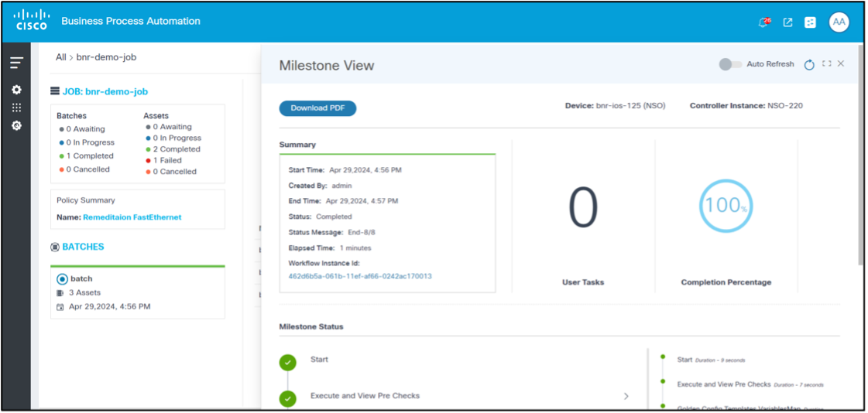This screenshot has width=868, height=413.
Task: Refresh the Milestone View with circular arrow
Action: point(809,65)
